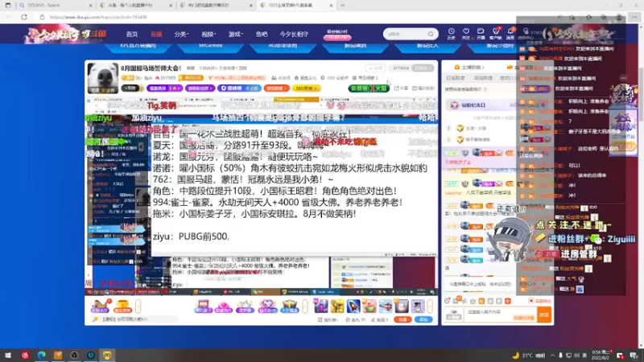Open the 今夕长相守 nav link
This screenshot has width=644, height=362.
(x=294, y=35)
